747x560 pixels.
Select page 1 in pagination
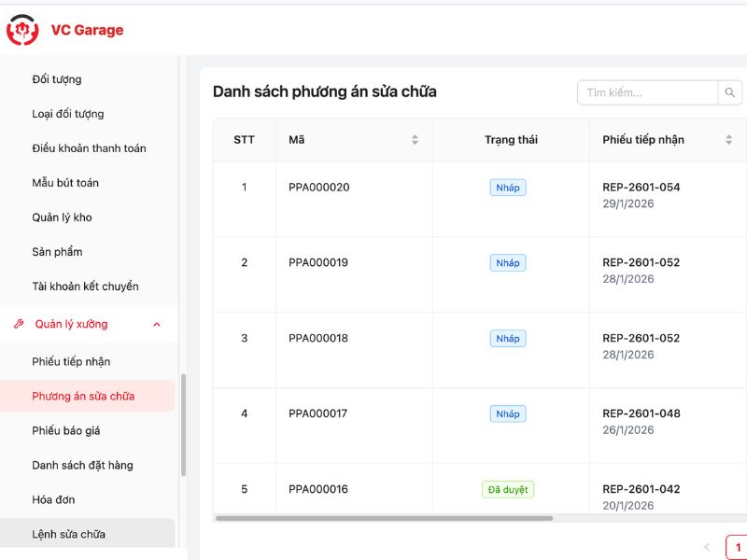coord(737,547)
